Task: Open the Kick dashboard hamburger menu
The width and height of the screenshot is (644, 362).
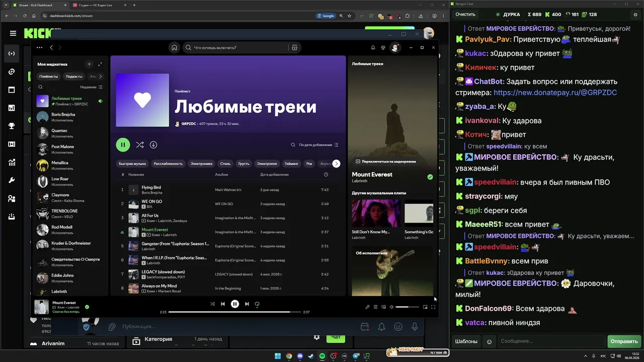Action: pos(13,33)
